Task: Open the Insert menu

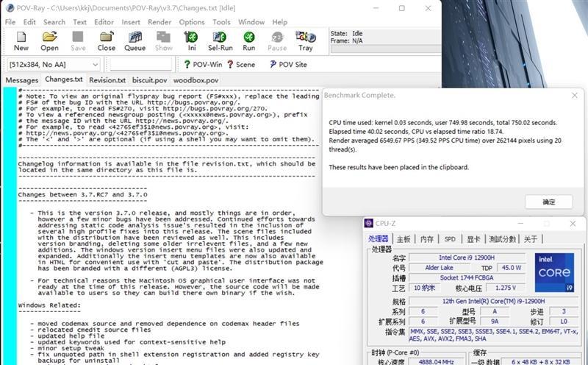Action: click(x=131, y=22)
